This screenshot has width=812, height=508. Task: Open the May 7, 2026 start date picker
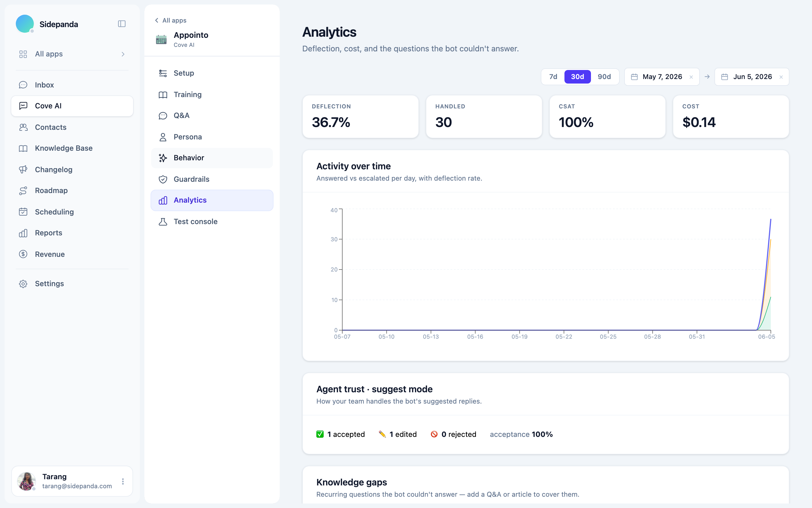coord(662,76)
